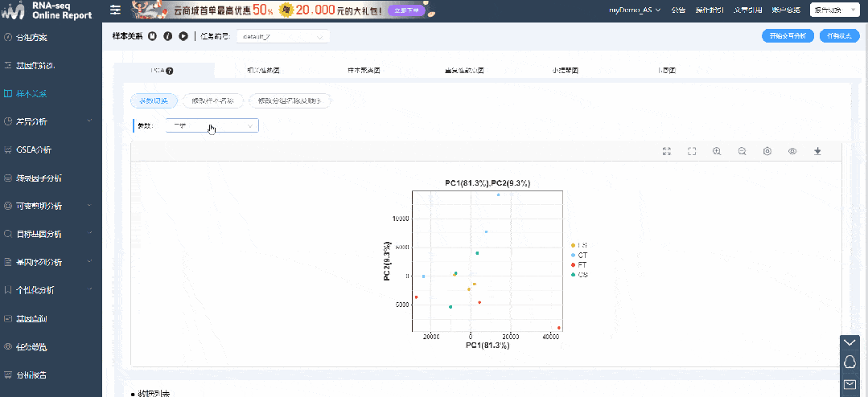Switch to the 小提琴图 tab
This screenshot has width=868, height=397.
[x=565, y=71]
